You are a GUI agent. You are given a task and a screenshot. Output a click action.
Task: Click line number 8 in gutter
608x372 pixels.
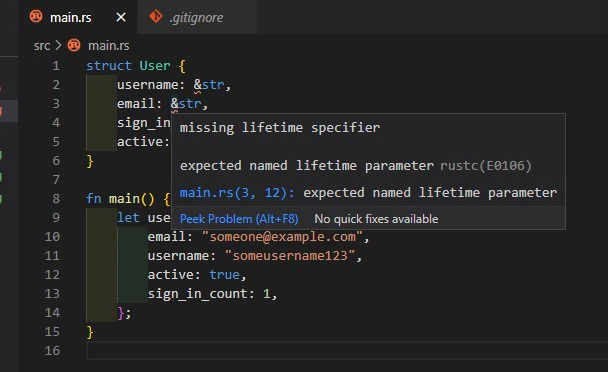pos(56,199)
